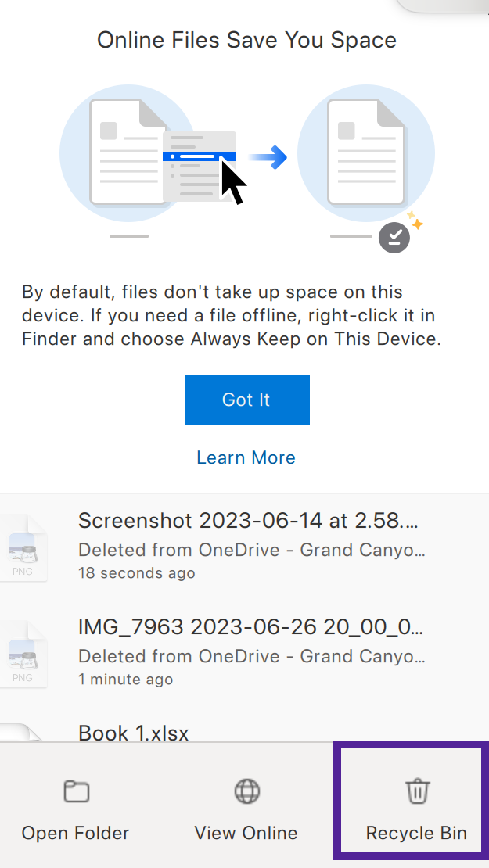Click the folder icon for Open Folder

pos(77,791)
